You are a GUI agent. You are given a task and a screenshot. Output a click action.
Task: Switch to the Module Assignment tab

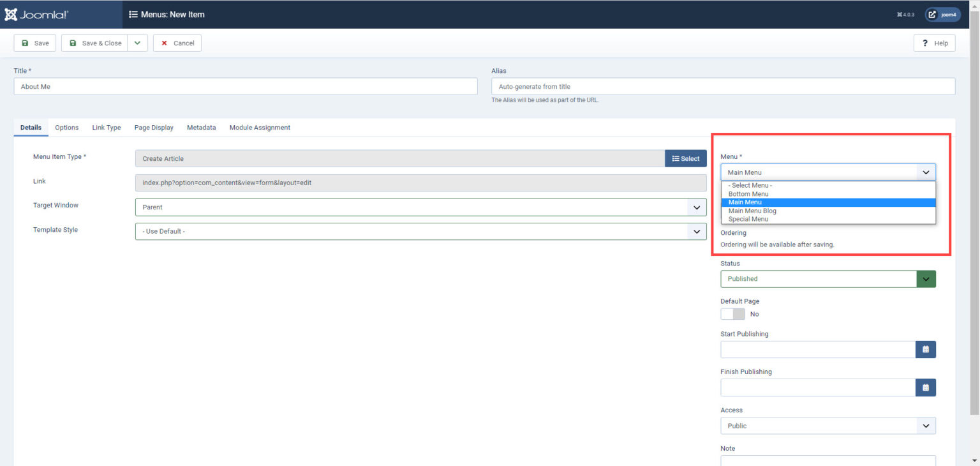[260, 128]
